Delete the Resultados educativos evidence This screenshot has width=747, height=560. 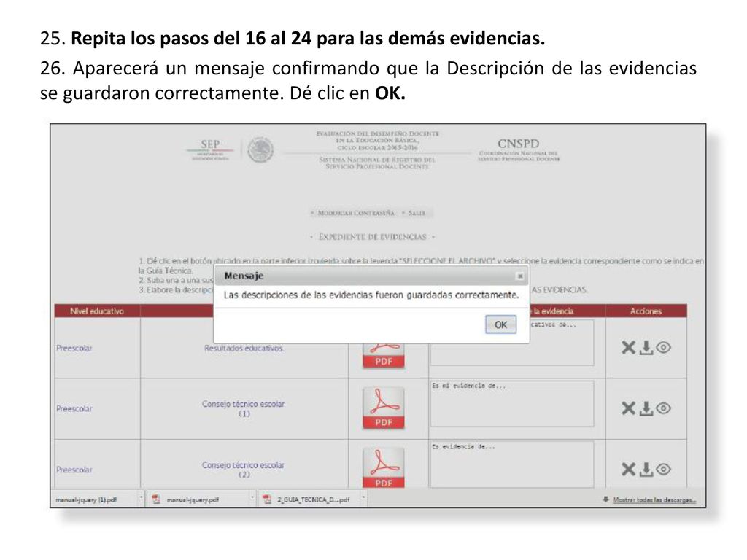(x=628, y=348)
